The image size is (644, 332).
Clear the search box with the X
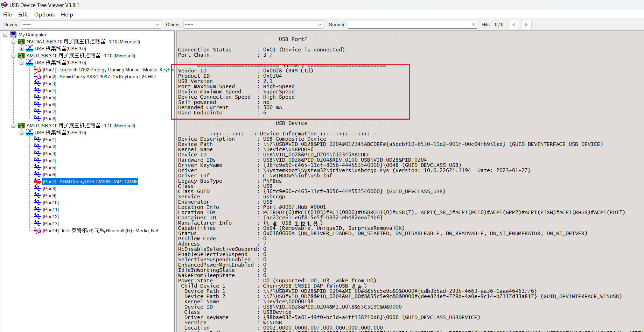(x=474, y=24)
